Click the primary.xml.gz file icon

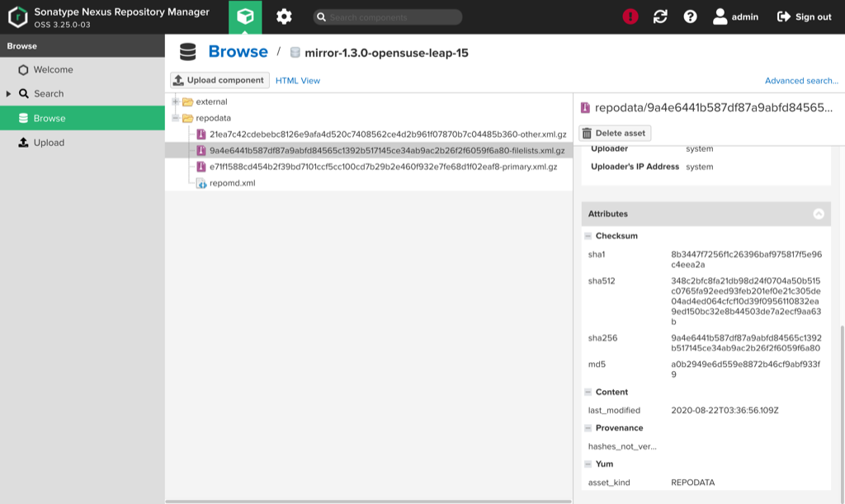201,167
